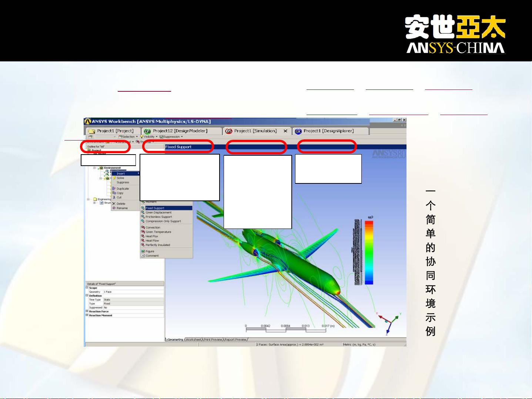Choose Duplicate in the context menu
Image resolution: width=532 pixels, height=399 pixels.
coord(126,189)
